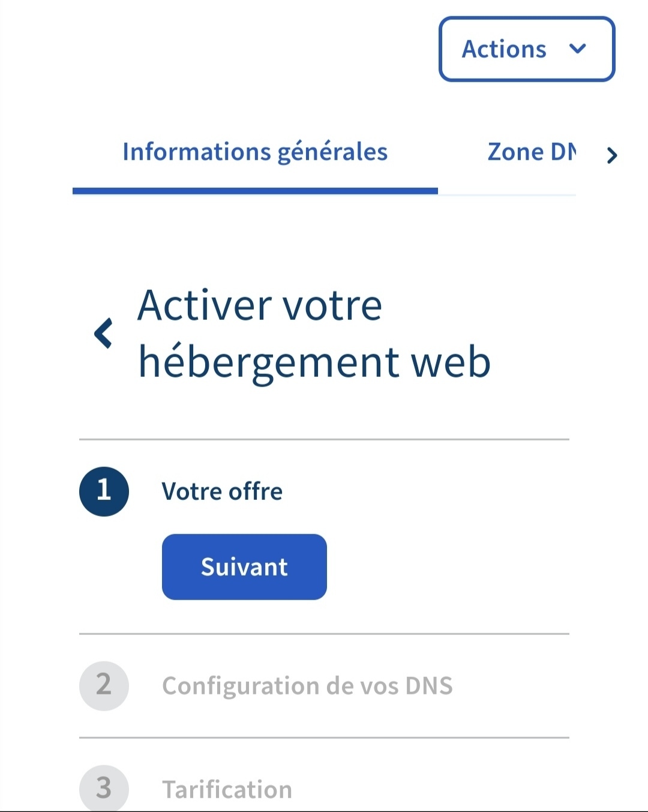Select the step 1 number badge
648x812 pixels.
click(x=104, y=491)
